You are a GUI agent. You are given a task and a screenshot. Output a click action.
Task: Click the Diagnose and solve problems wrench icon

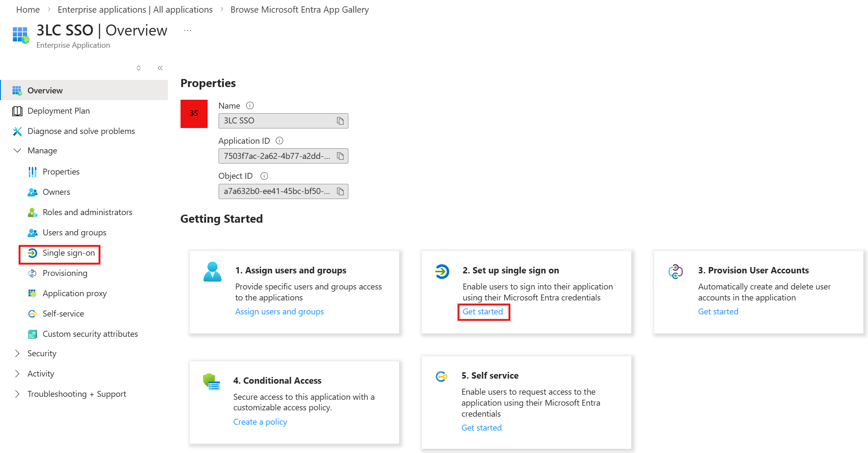click(x=17, y=131)
